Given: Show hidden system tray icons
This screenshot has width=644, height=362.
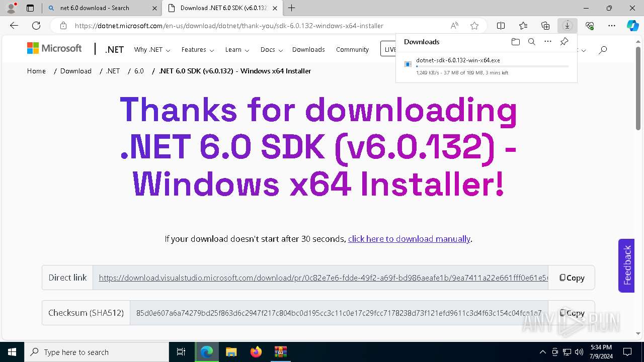Looking at the screenshot, I should click(542, 352).
